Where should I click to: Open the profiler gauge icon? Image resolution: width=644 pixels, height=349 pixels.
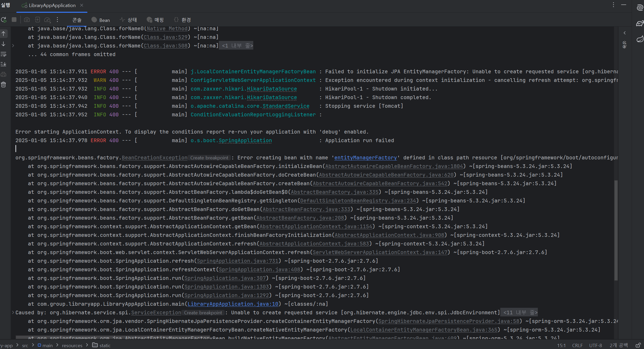point(47,20)
